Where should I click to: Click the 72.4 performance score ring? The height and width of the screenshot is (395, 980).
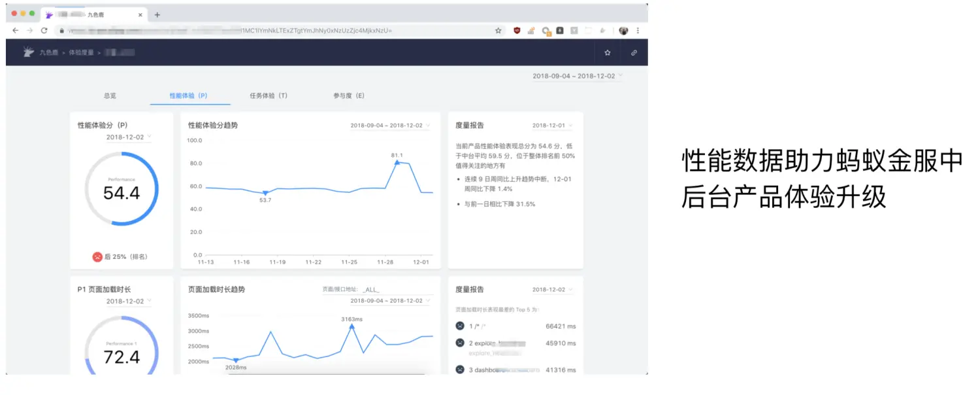click(122, 347)
